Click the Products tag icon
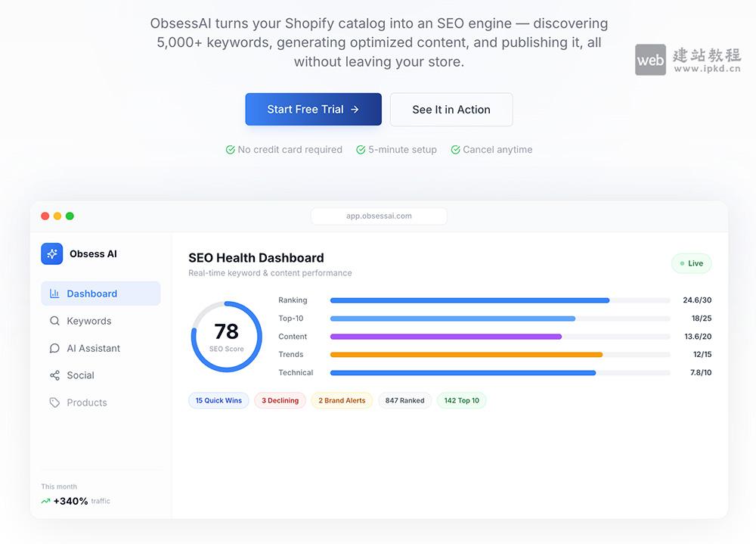Screen dimensions: 756x544 [54, 403]
